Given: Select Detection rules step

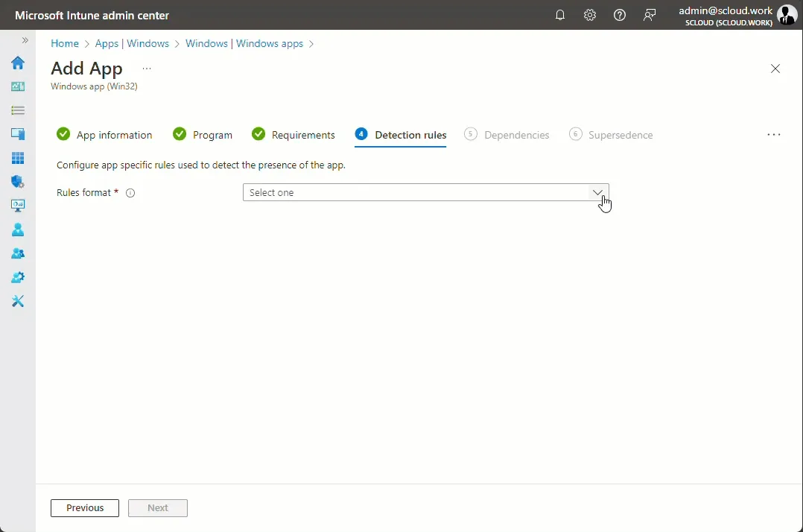Looking at the screenshot, I should coord(401,135).
